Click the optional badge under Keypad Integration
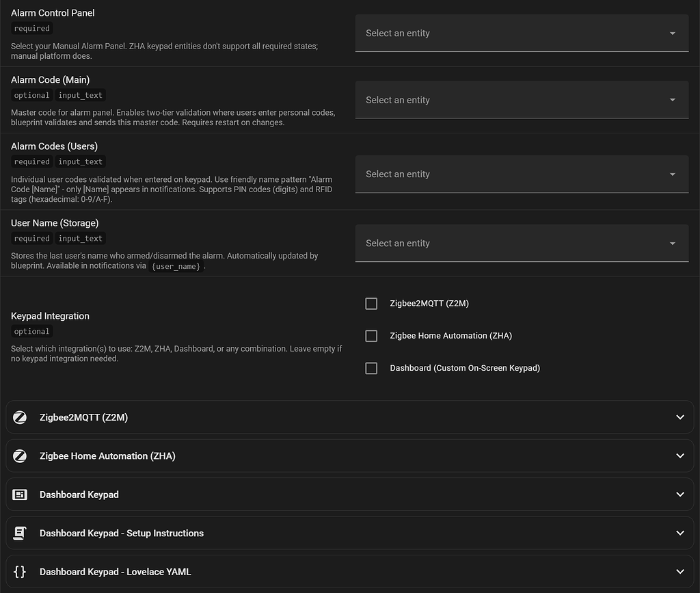Viewport: 700px width, 593px height. coord(31,331)
